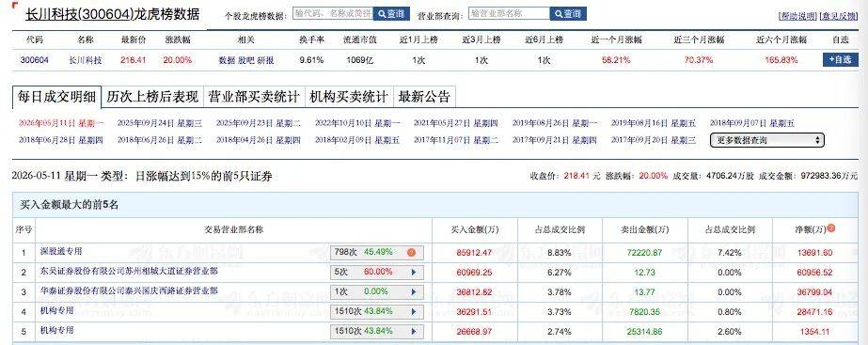Viewport: 868px width, 345px height.
Task: Select the date 2019年08月16日 星期五
Action: pyautogui.click(x=654, y=123)
